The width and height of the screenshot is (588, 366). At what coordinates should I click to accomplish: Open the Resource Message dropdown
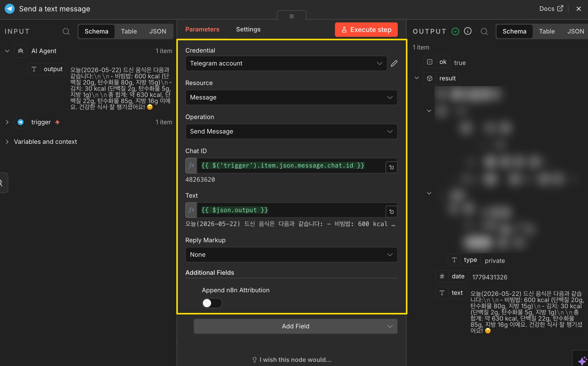pos(291,97)
